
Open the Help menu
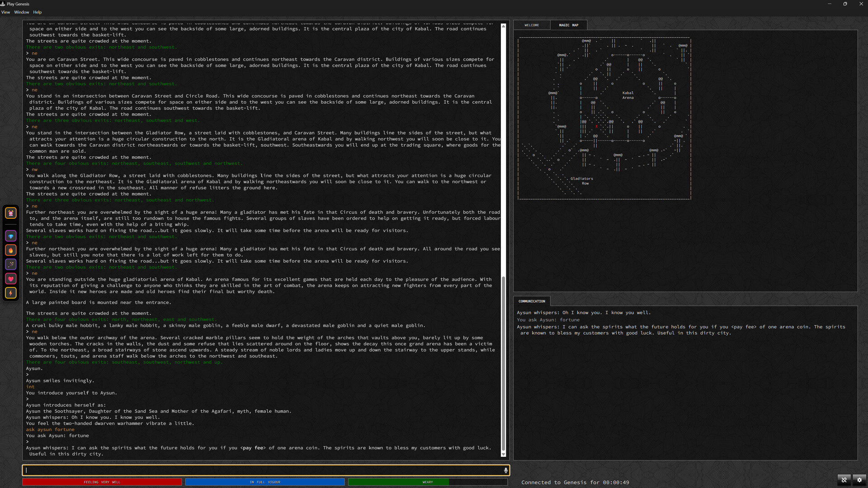coord(38,12)
